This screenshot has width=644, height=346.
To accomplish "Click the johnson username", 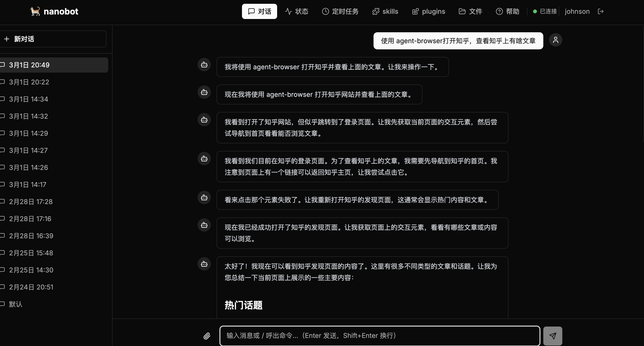I will click(x=577, y=11).
